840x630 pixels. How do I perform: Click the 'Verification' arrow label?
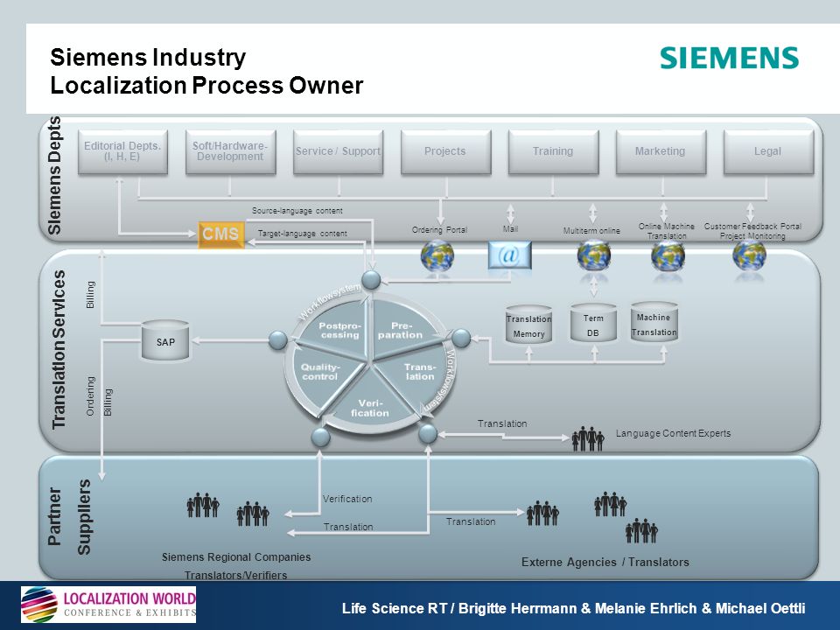[347, 499]
